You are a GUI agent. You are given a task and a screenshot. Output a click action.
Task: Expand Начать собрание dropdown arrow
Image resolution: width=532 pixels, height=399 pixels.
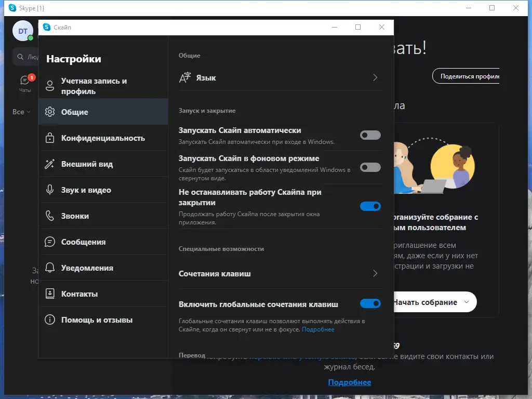(467, 302)
